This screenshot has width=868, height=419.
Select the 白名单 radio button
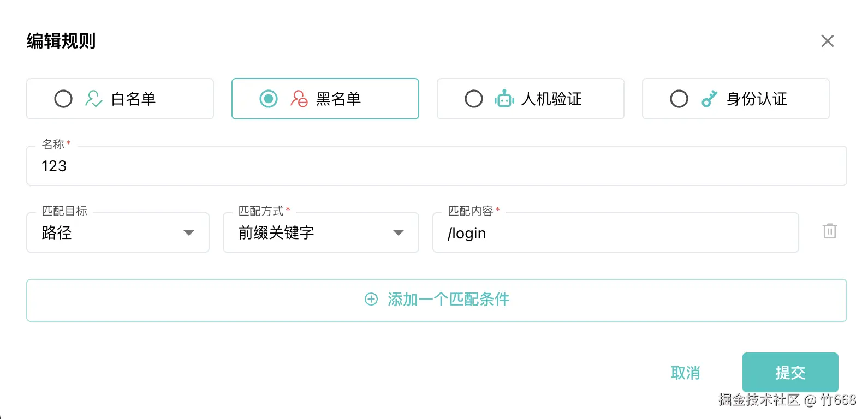tap(63, 99)
